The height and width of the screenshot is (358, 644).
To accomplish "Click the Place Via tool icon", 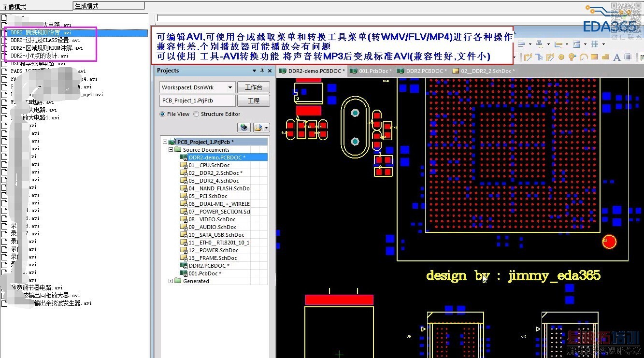I will pos(572,57).
